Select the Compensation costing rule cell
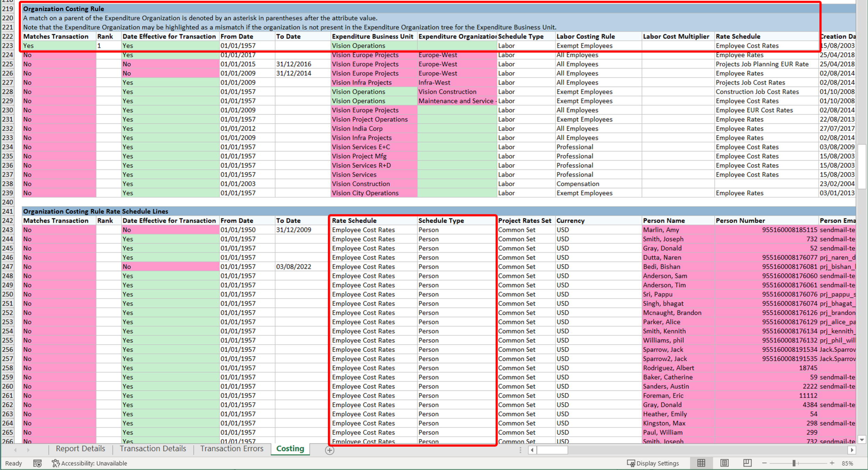This screenshot has height=470, width=868. pyautogui.click(x=598, y=184)
